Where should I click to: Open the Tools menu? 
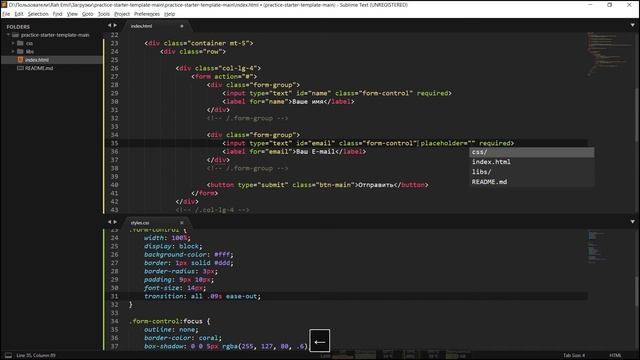tap(104, 14)
